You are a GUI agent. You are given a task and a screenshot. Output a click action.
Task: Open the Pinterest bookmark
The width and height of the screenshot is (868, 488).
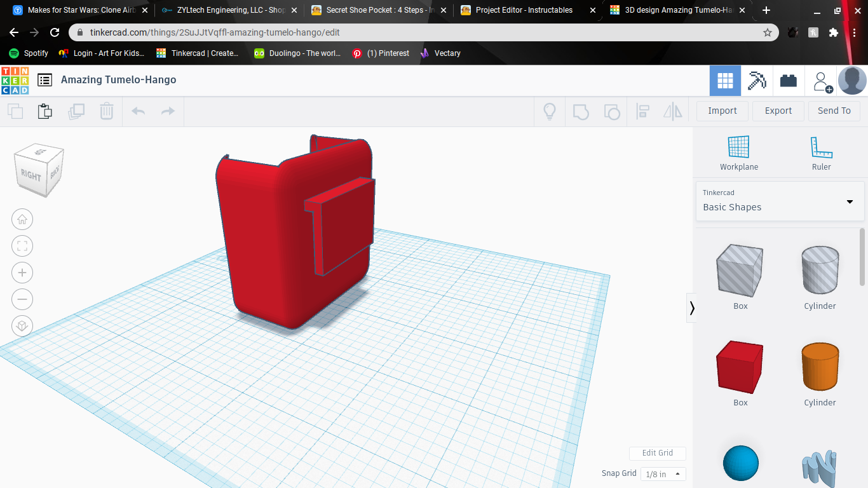(x=381, y=53)
